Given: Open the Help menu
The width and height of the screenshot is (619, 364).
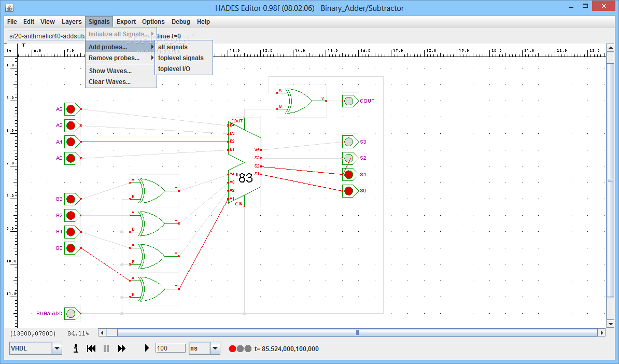Looking at the screenshot, I should point(203,22).
